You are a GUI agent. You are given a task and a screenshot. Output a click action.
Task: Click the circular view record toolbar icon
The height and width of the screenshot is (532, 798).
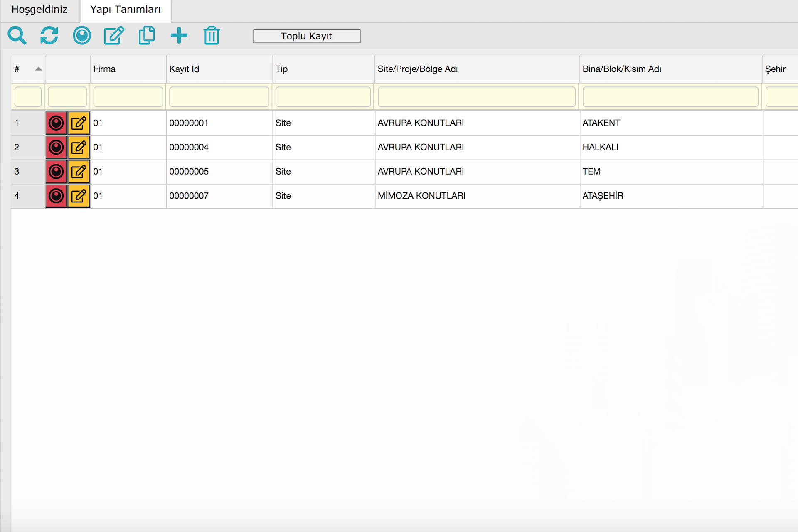pyautogui.click(x=81, y=36)
